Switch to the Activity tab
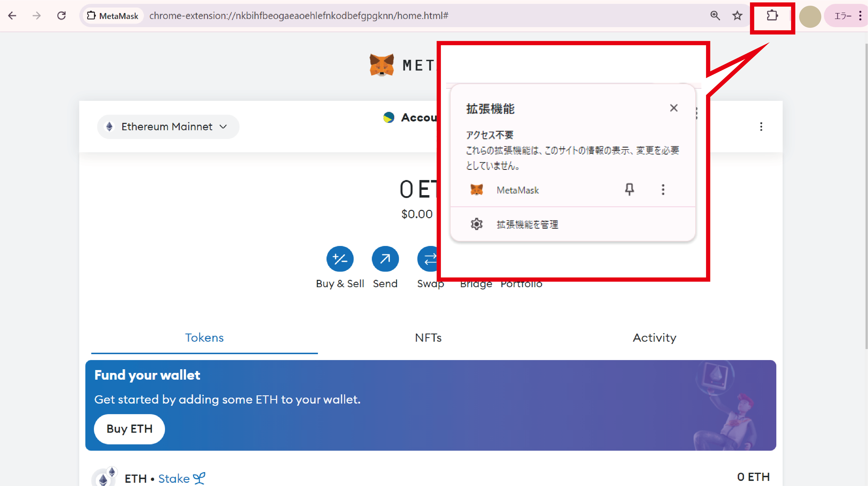 point(654,338)
